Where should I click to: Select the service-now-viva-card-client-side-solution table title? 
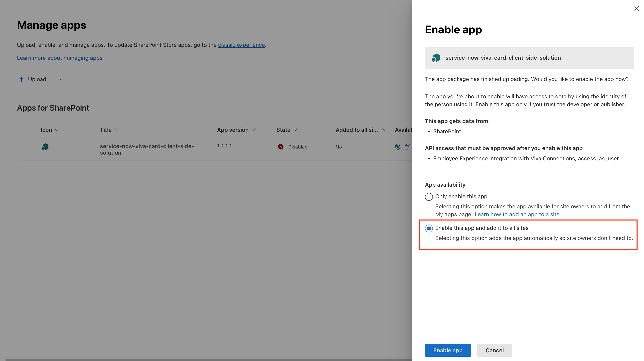(147, 149)
